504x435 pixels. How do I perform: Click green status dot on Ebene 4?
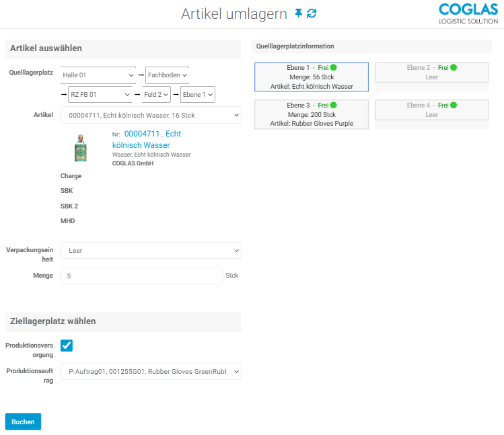[x=453, y=106]
